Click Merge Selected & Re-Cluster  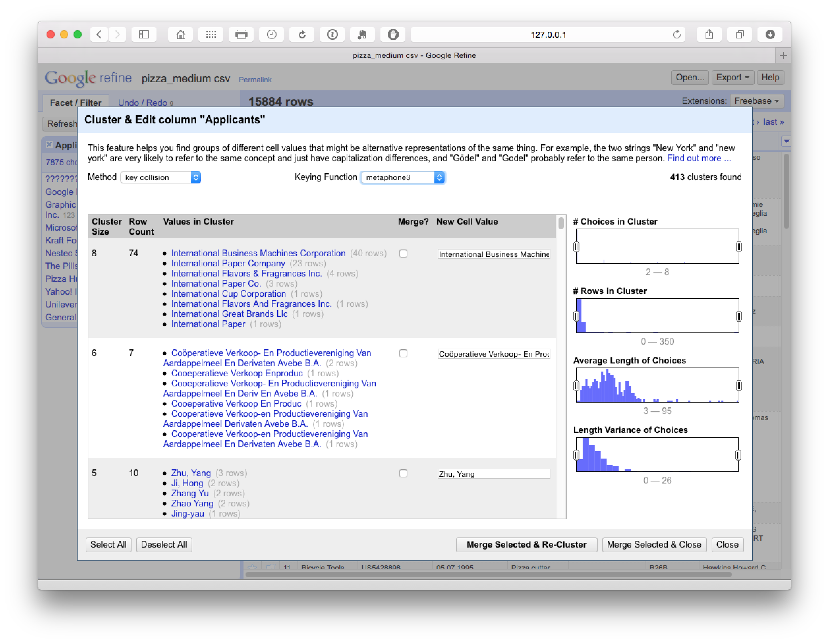[x=526, y=545]
